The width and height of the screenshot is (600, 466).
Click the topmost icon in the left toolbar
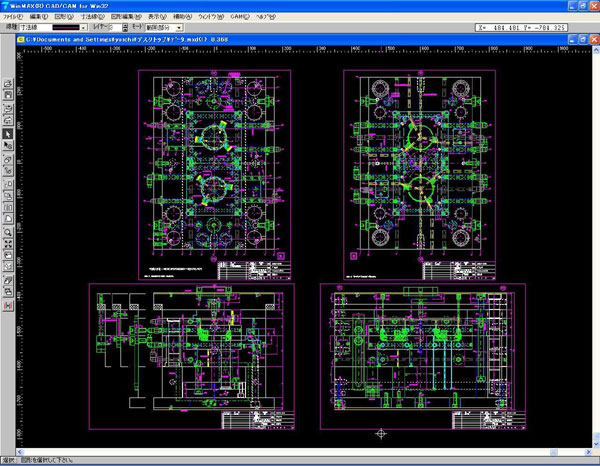(8, 83)
